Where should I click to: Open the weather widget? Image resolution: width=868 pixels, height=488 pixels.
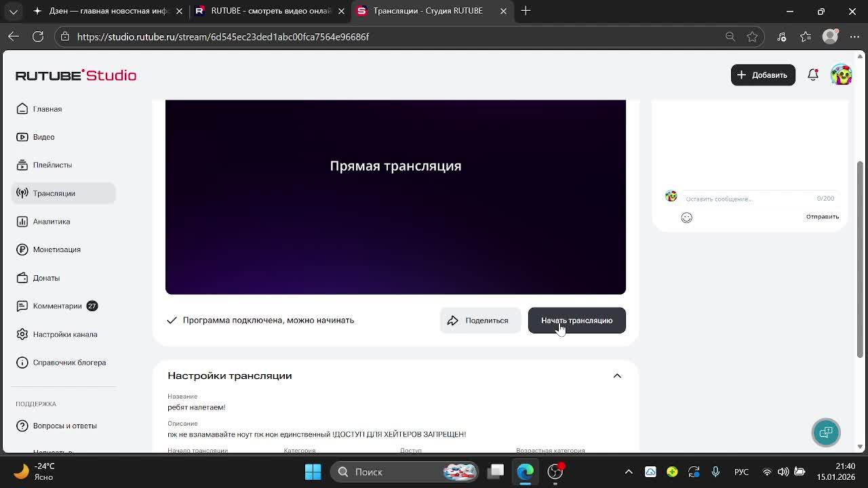(34, 472)
